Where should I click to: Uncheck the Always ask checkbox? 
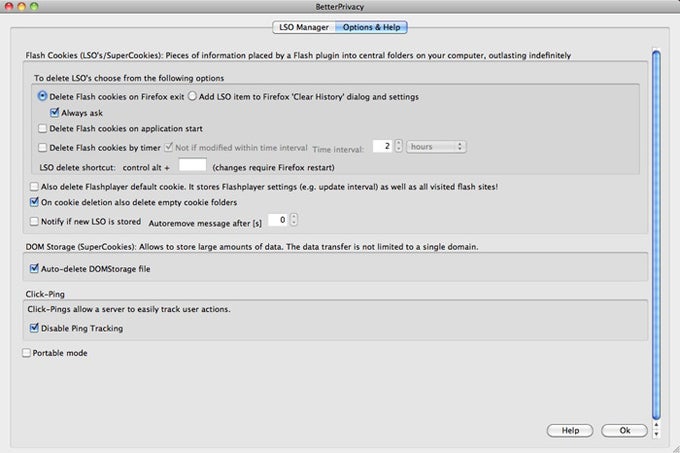tap(54, 113)
